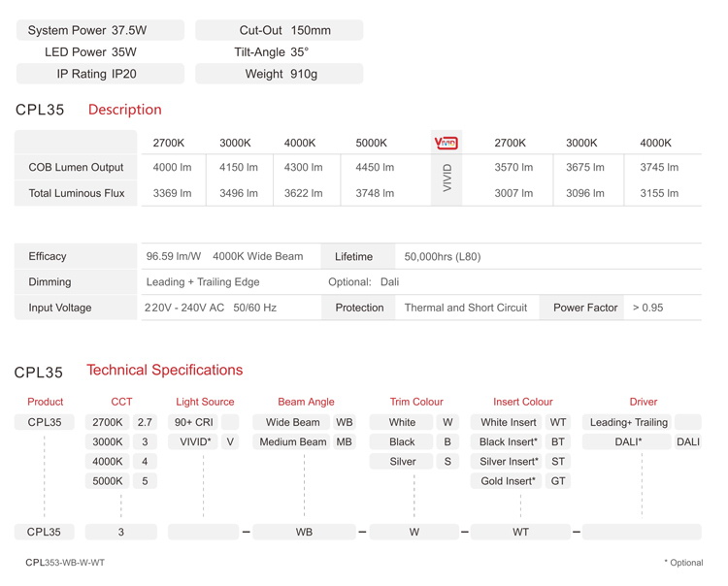Click the Protection label
Viewport: 728px width, 586px height.
[x=359, y=308]
